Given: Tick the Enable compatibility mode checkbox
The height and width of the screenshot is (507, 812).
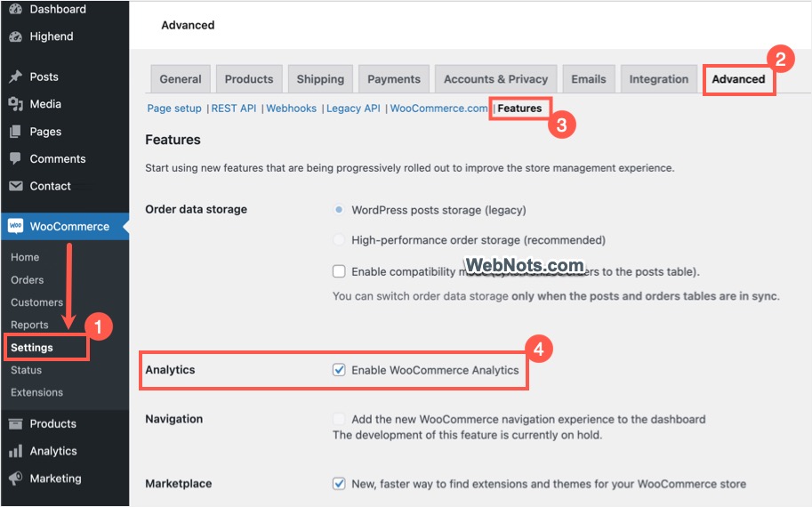Looking at the screenshot, I should pos(339,271).
